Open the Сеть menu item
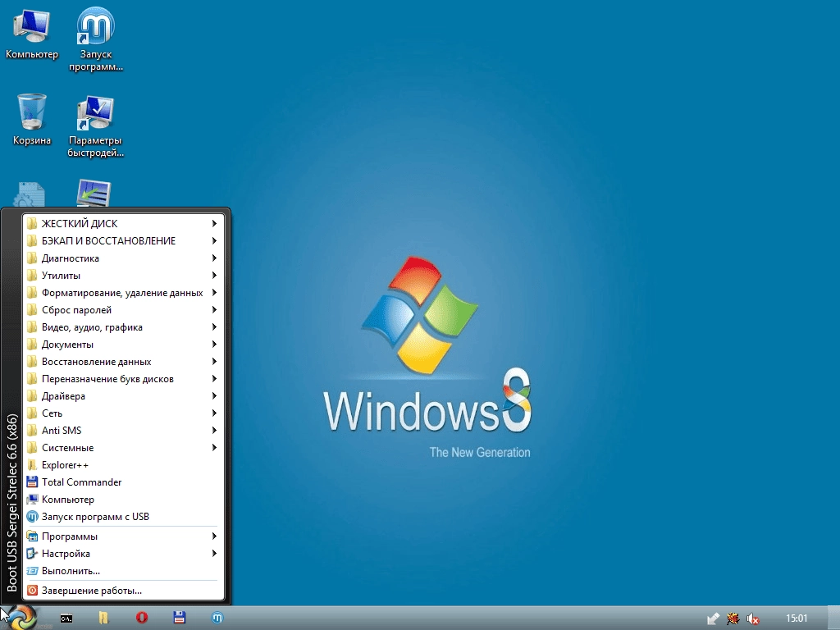 point(123,413)
